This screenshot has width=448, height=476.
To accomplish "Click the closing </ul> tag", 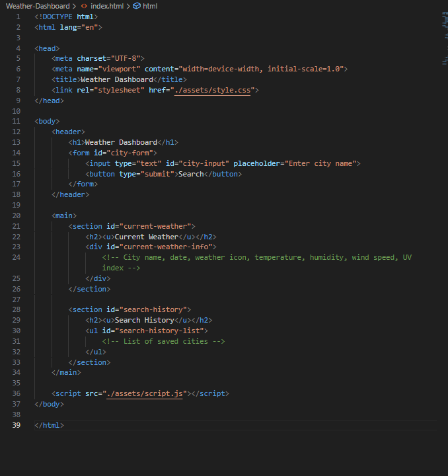I will coord(96,352).
